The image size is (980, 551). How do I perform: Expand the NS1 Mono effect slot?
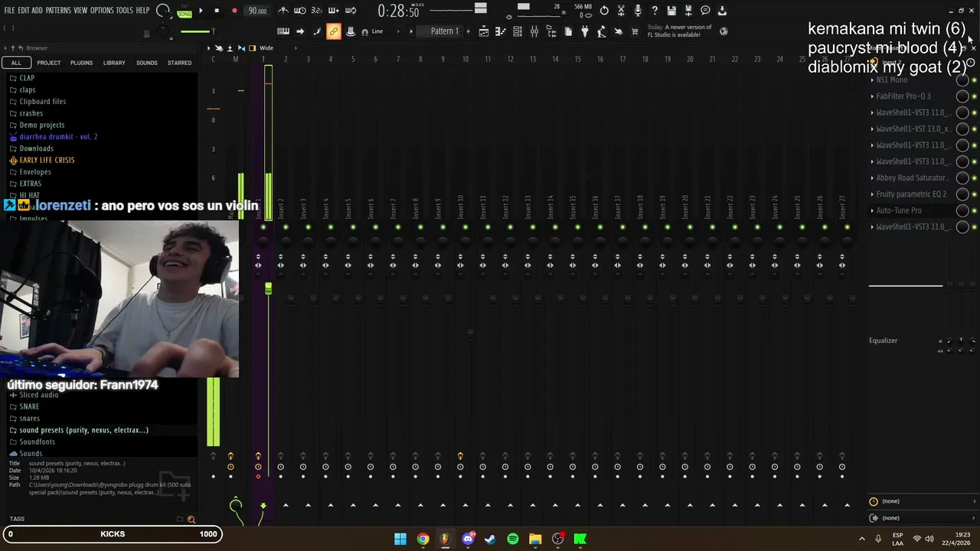(872, 80)
